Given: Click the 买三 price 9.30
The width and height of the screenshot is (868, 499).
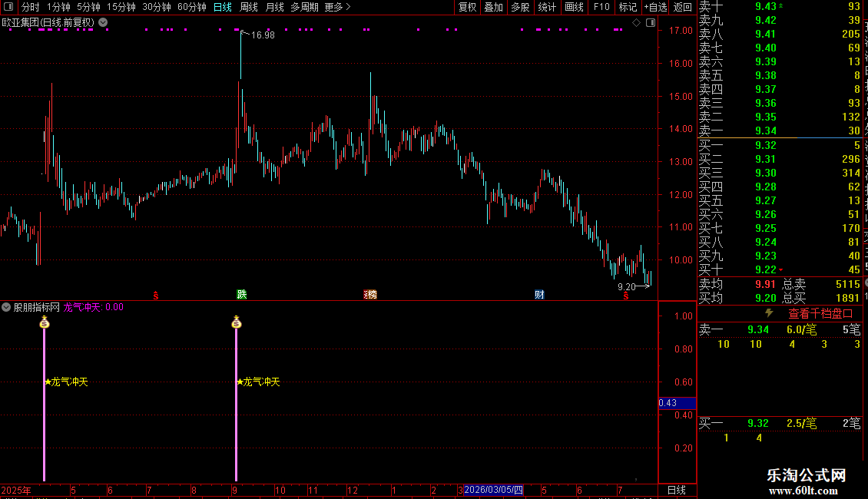Looking at the screenshot, I should pos(766,173).
